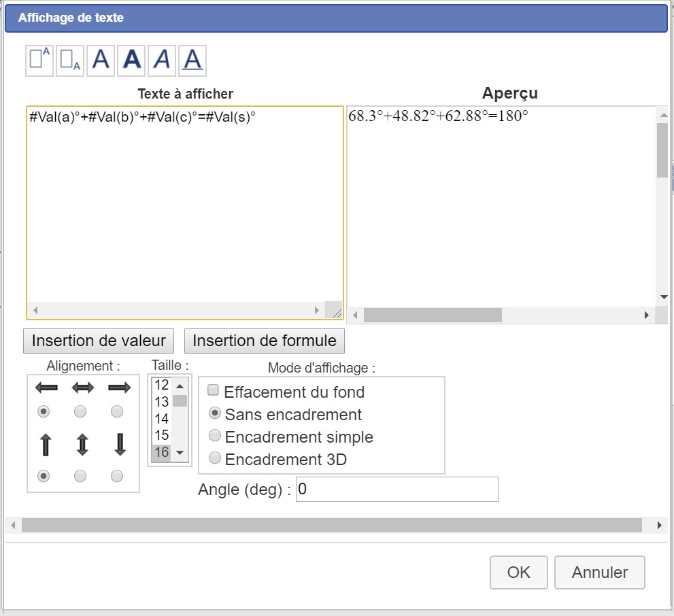
Task: Select the centered horizontal alignment radio button
Action: [80, 411]
